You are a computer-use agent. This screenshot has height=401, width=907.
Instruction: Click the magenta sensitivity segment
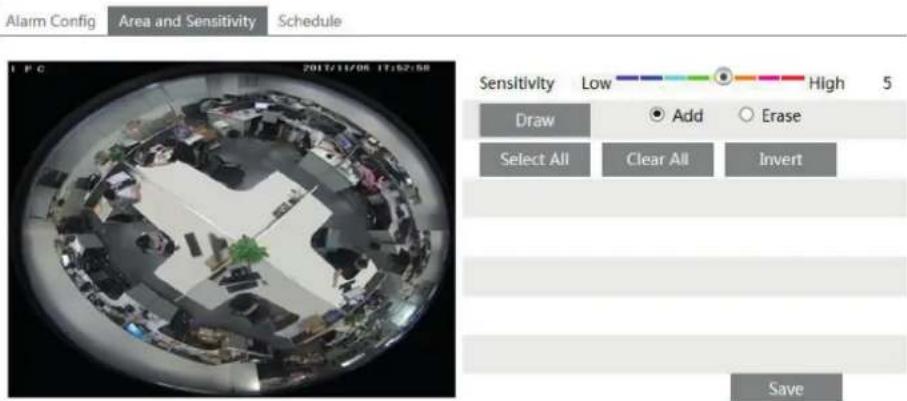pos(769,78)
